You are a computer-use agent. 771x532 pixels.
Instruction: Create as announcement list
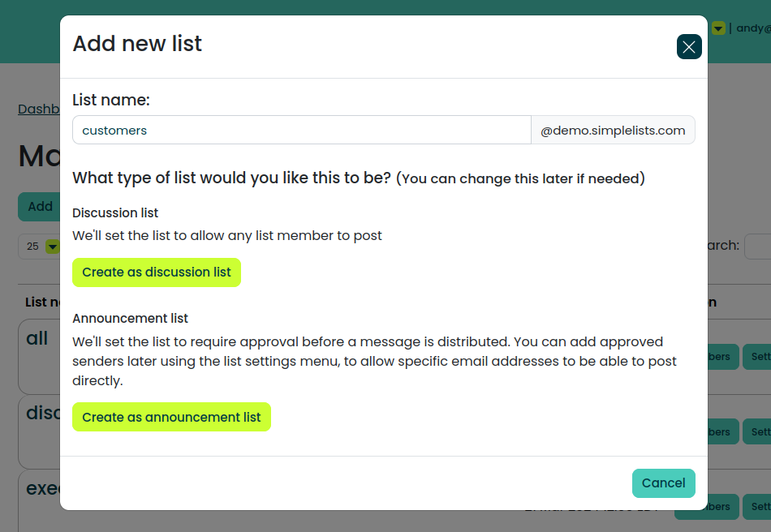171,417
